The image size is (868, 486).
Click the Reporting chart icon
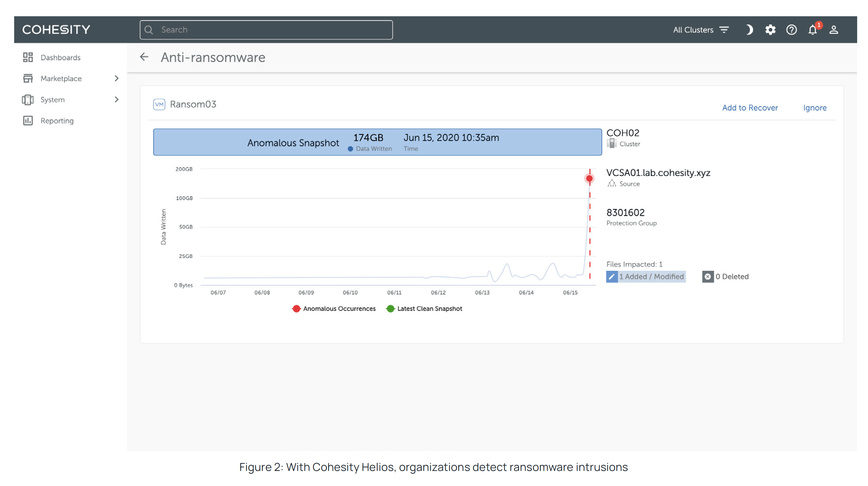[28, 120]
